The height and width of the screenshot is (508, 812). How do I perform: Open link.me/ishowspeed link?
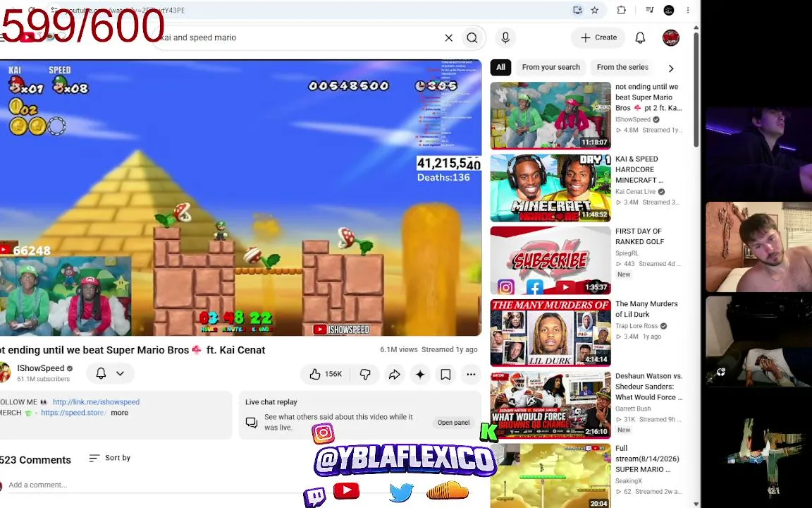tap(96, 401)
